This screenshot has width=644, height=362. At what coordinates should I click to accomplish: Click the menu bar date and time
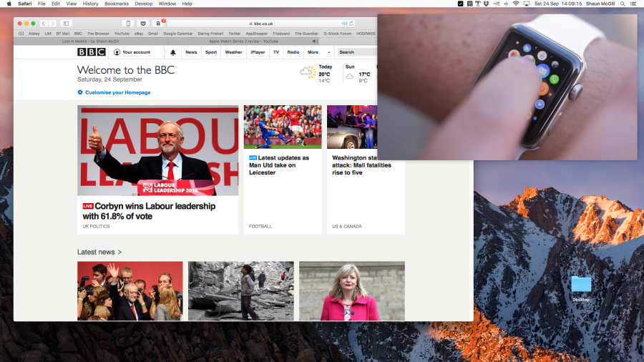click(557, 4)
